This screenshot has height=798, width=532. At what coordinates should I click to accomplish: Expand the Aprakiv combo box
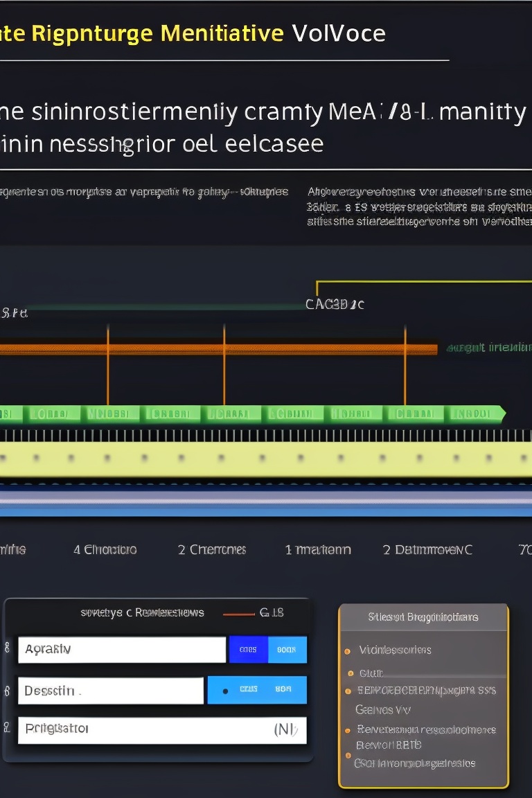pyautogui.click(x=121, y=650)
